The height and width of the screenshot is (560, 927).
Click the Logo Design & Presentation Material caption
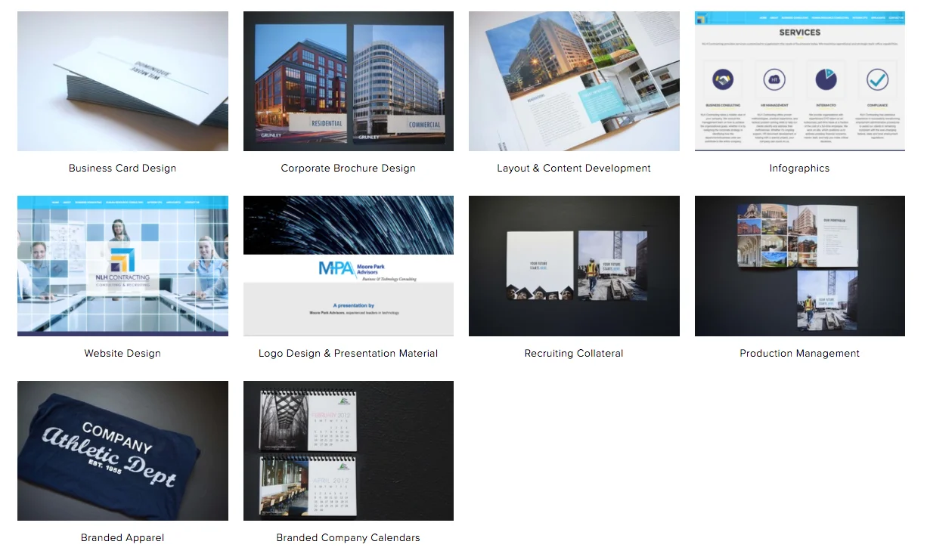click(349, 353)
